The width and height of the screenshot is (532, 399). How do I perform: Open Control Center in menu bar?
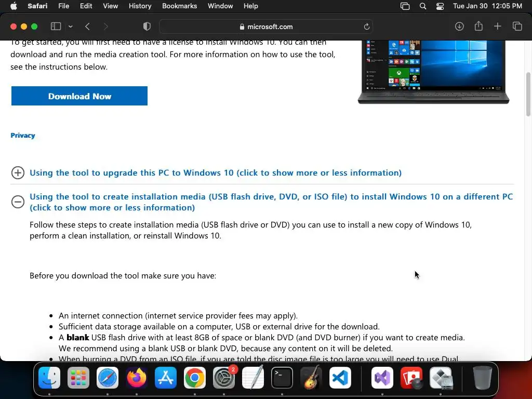click(440, 6)
